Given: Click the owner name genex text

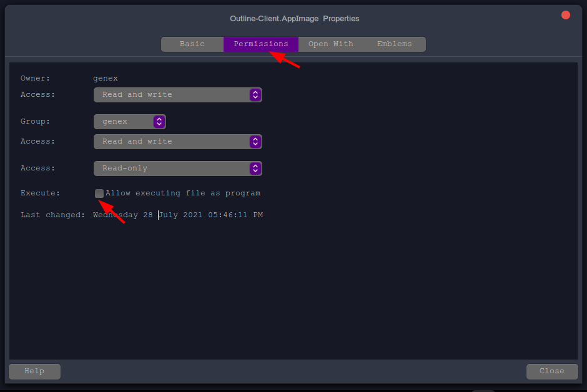Looking at the screenshot, I should pos(106,78).
